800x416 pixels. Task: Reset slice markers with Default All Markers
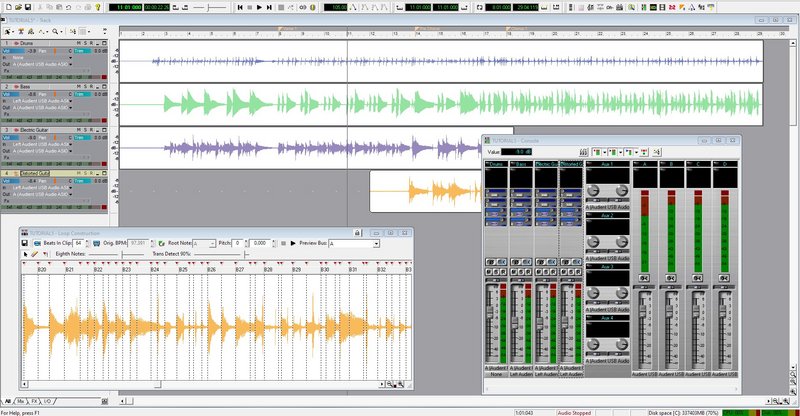click(45, 254)
